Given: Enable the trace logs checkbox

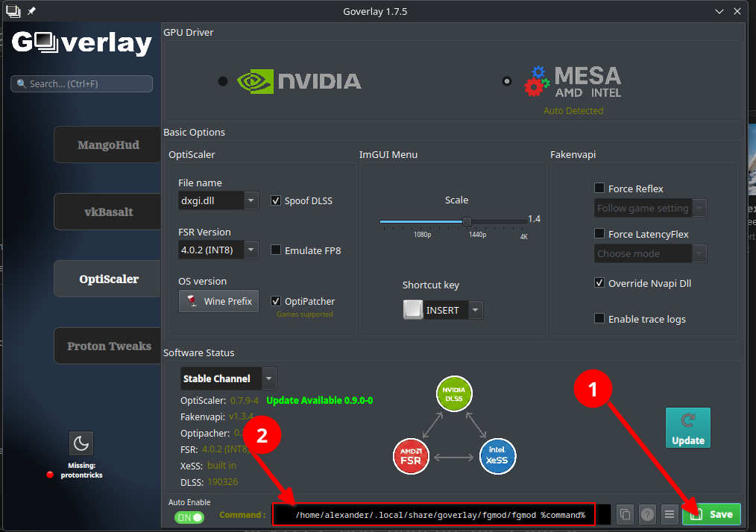Looking at the screenshot, I should [599, 318].
